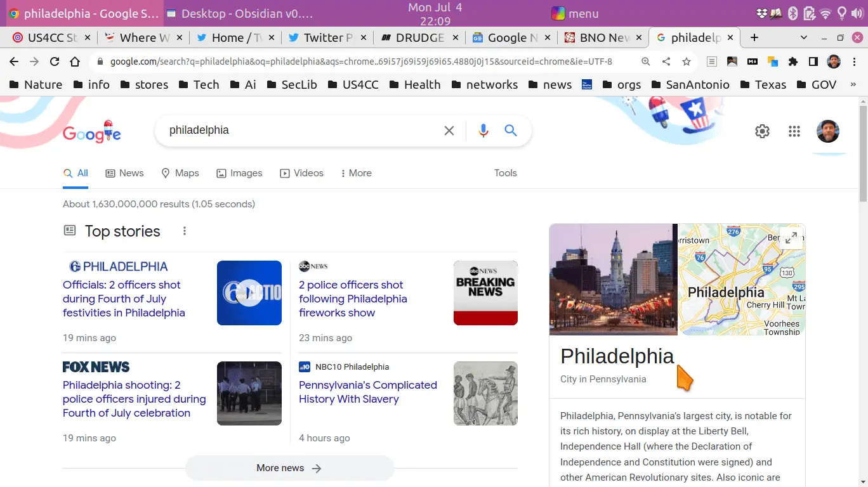868x487 pixels.
Task: Open the battery indicator in system tray
Action: click(x=809, y=13)
